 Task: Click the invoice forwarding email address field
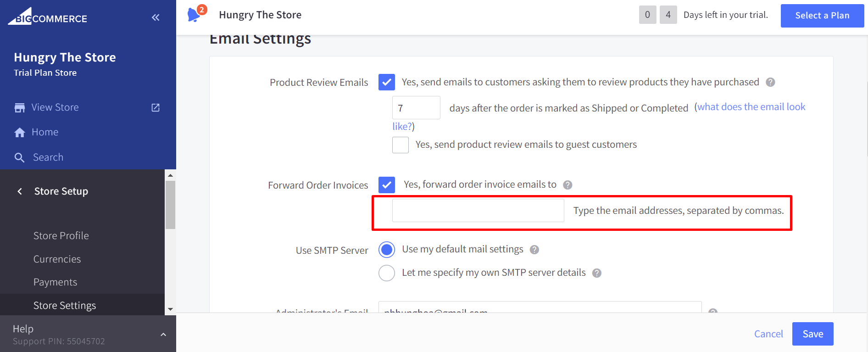(478, 211)
